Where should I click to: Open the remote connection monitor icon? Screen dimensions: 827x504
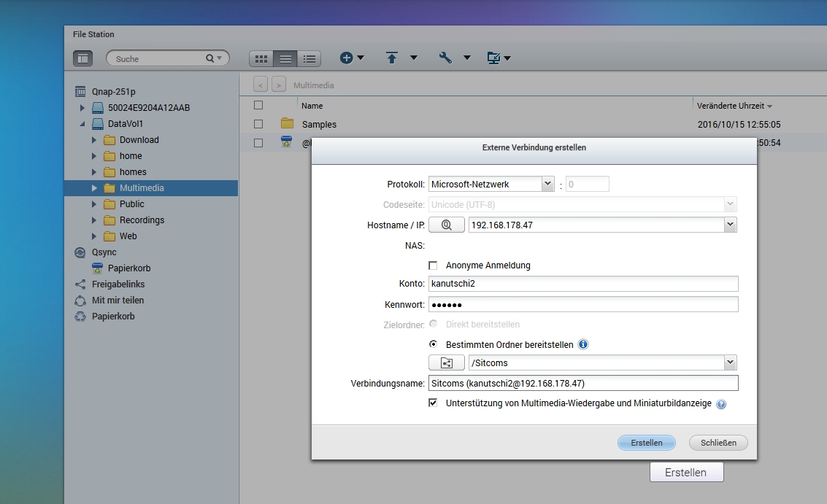click(x=493, y=58)
